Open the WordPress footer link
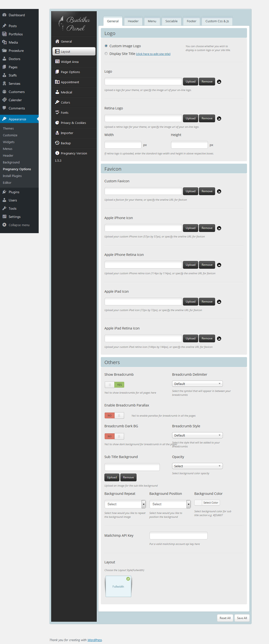This screenshot has width=269, height=644. [95, 640]
